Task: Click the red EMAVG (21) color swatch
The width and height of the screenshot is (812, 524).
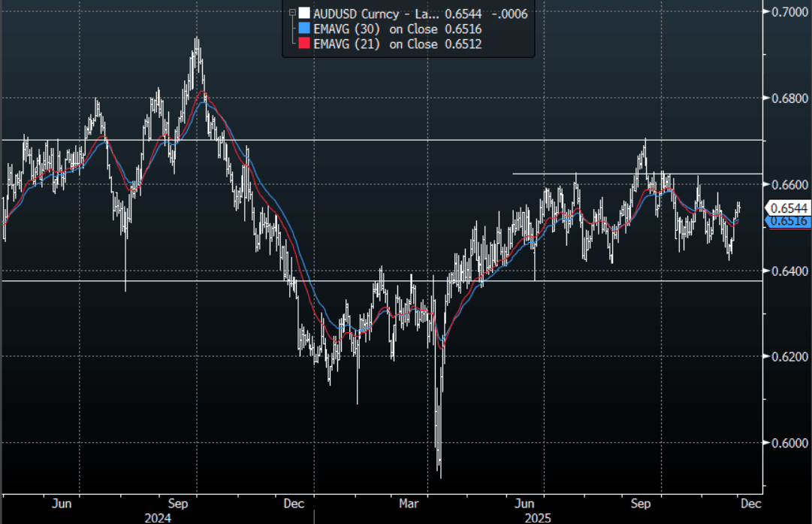Action: (x=303, y=44)
